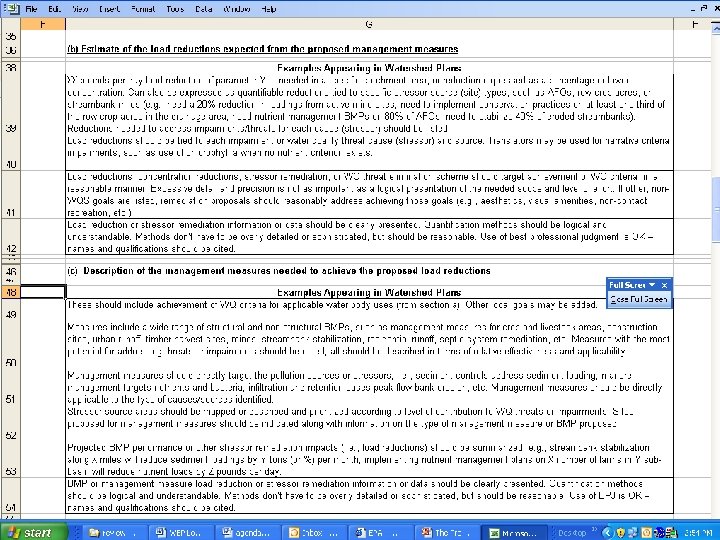This screenshot has width=720, height=540.
Task: Open the Insert menu
Action: pos(109,9)
